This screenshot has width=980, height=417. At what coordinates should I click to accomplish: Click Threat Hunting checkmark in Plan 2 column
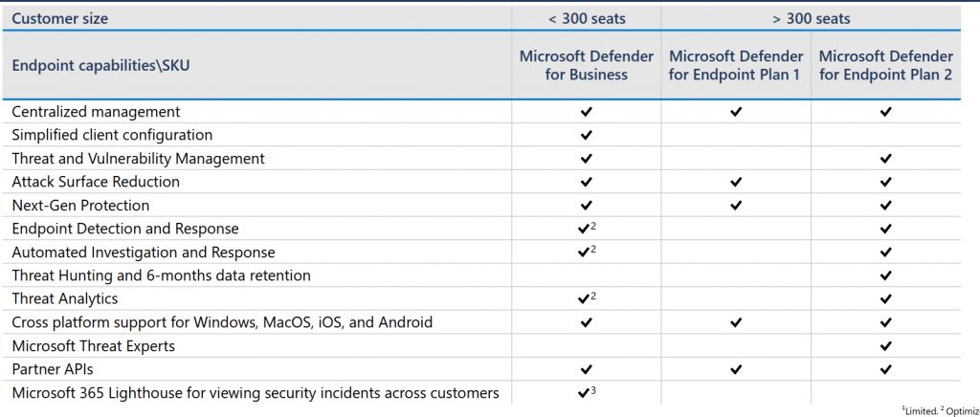point(886,276)
